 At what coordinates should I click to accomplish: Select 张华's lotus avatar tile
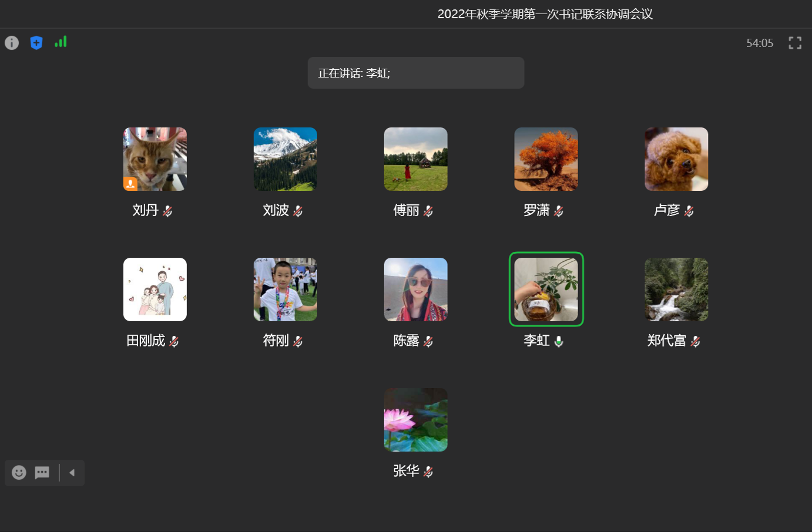[415, 419]
